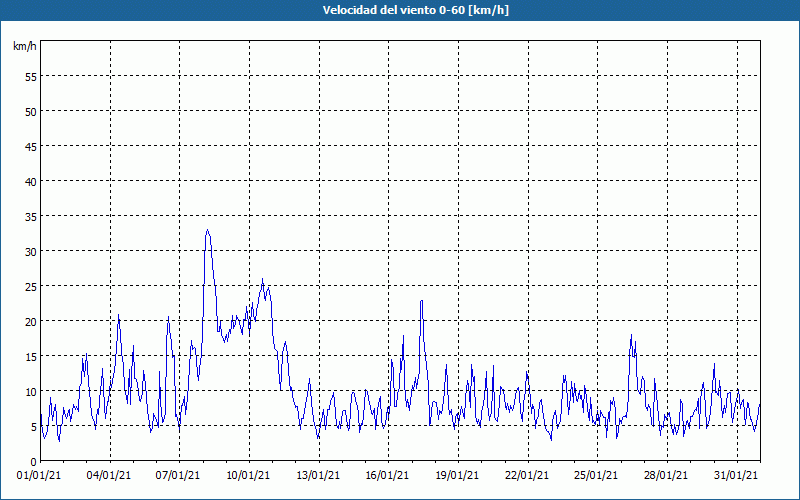This screenshot has height=500, width=800.
Task: Click the 15 value on the y-axis
Action: coord(31,357)
